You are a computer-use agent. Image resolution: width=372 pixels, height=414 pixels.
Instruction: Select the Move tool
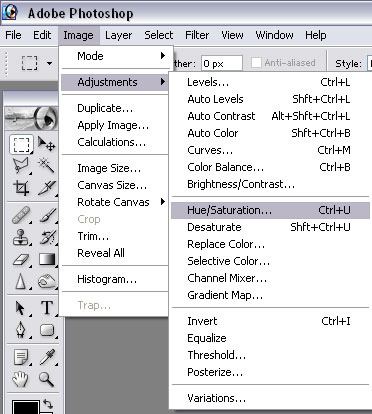(46, 144)
